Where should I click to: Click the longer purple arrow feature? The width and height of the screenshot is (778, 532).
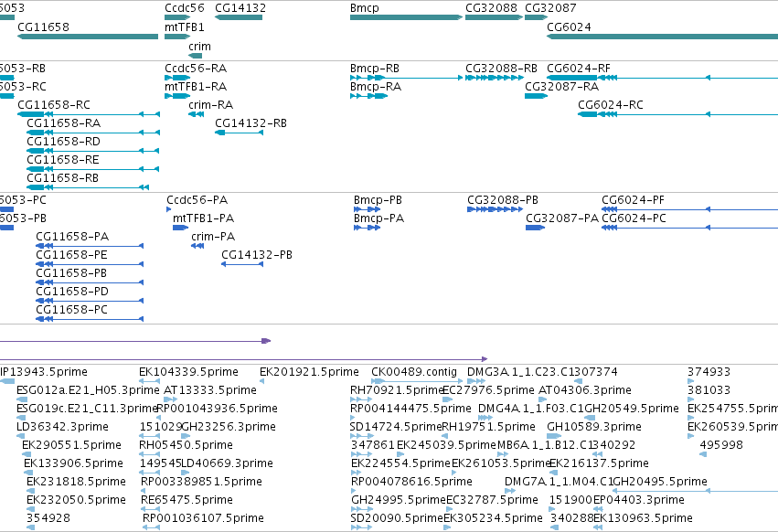coord(243,359)
